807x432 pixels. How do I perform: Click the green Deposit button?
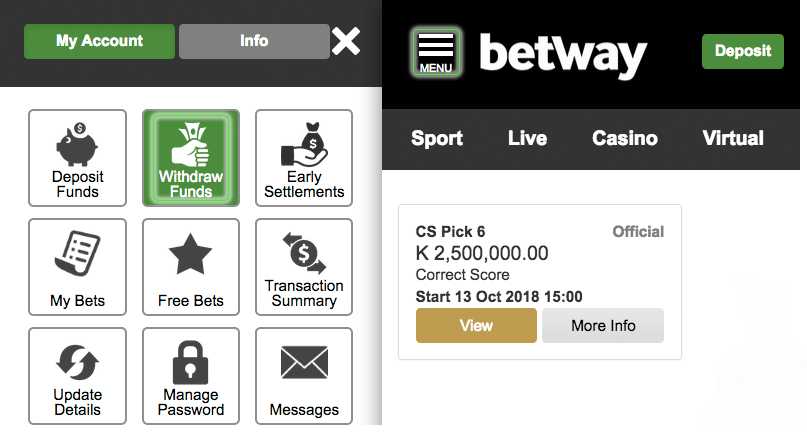tap(743, 51)
